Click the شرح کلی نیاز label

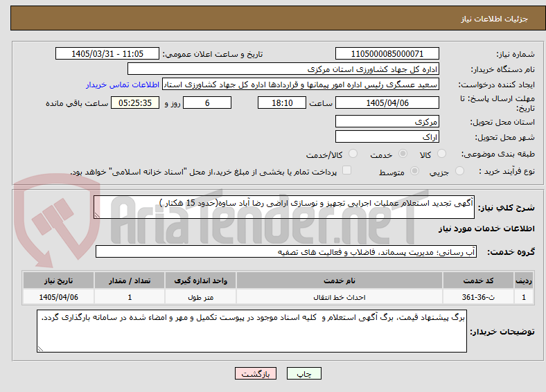click(507, 208)
